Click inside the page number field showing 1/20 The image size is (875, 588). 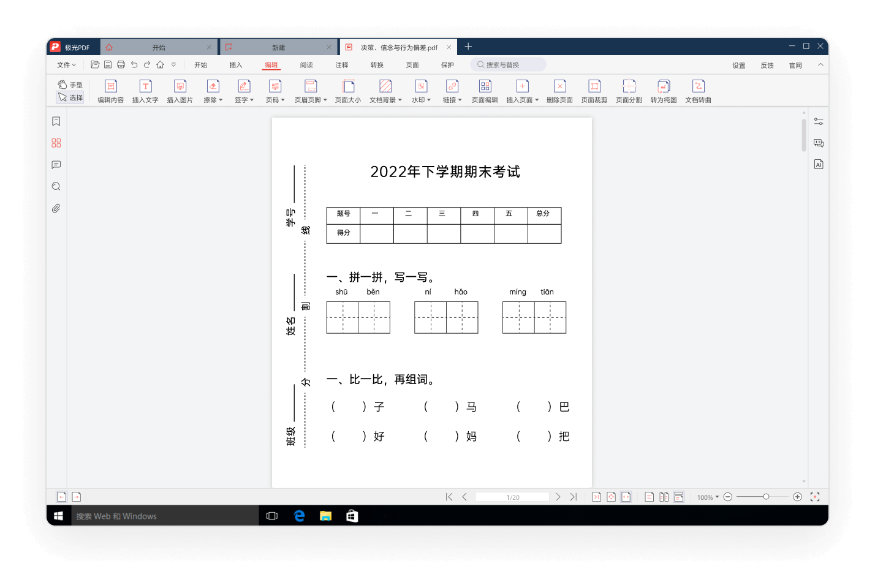click(512, 496)
